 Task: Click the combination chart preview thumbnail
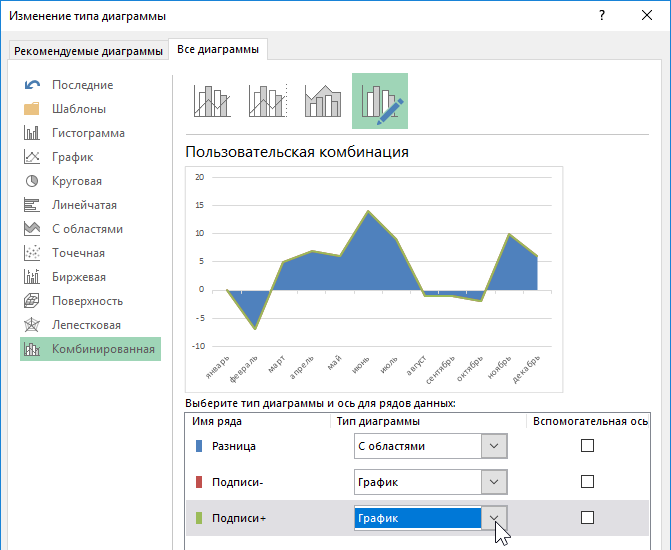(x=374, y=280)
